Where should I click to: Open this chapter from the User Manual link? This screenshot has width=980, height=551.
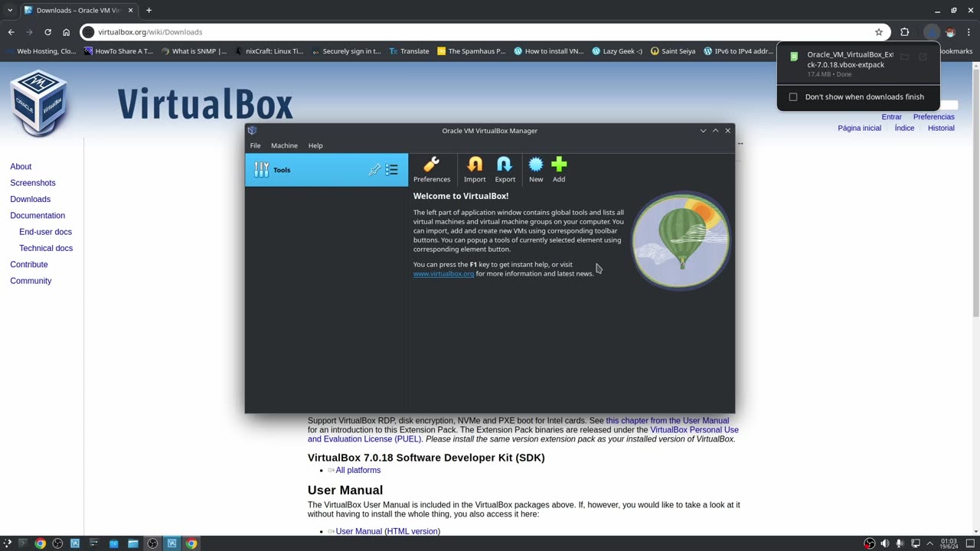pyautogui.click(x=668, y=421)
